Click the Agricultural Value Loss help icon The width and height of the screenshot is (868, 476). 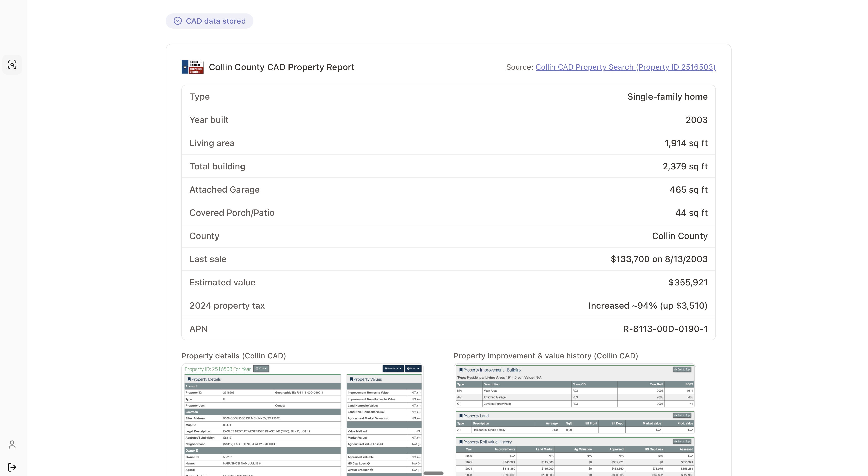tap(381, 444)
